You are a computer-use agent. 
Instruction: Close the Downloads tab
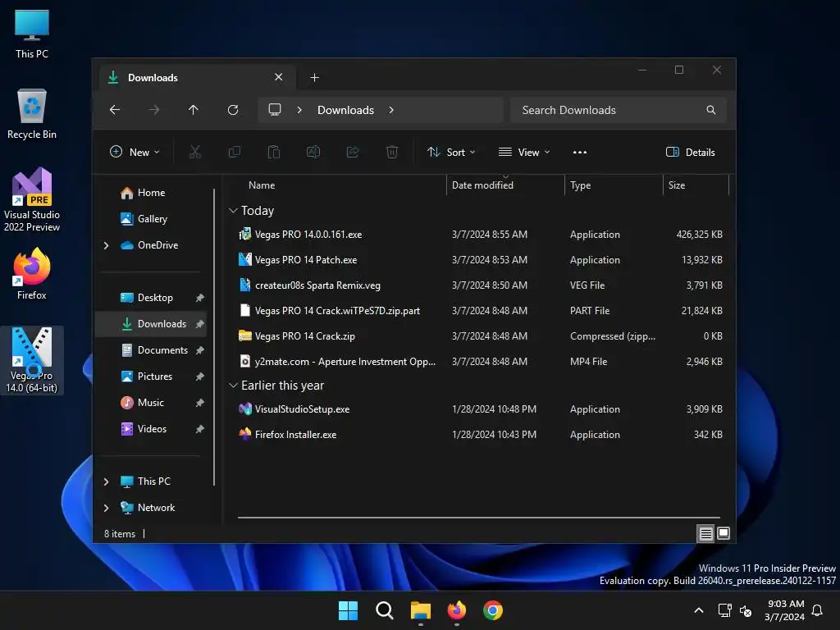pyautogui.click(x=279, y=77)
